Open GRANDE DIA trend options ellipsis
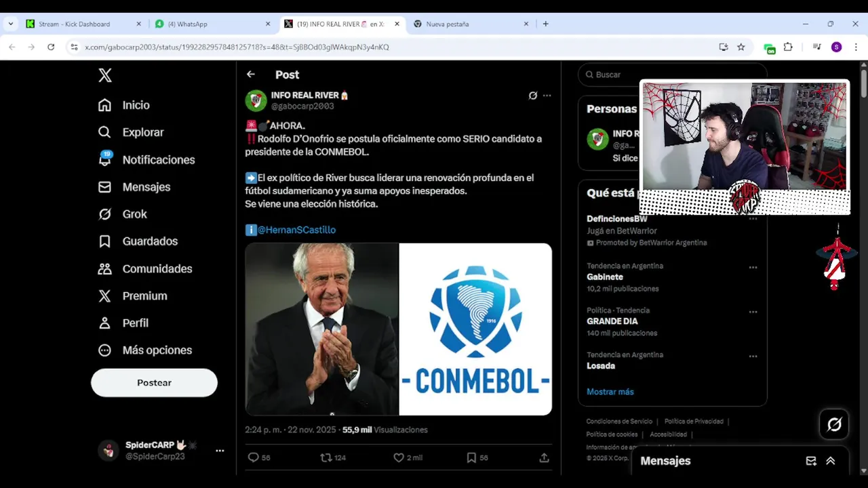 click(753, 312)
